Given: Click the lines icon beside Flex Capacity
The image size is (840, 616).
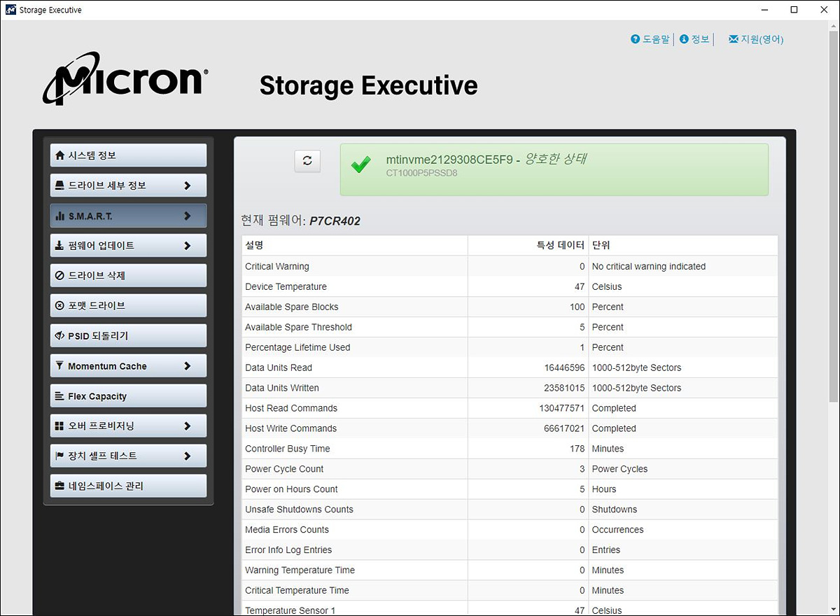Looking at the screenshot, I should tap(59, 396).
